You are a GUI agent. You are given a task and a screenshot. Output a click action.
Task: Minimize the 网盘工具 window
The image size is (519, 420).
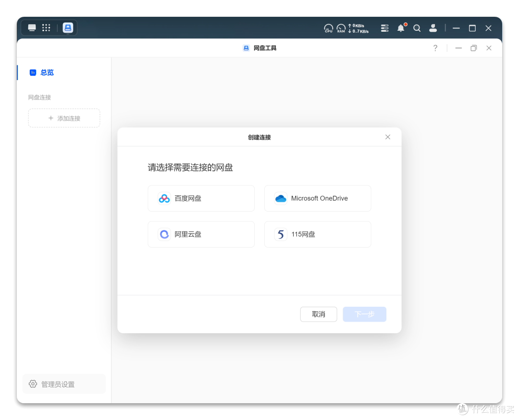[x=458, y=48]
